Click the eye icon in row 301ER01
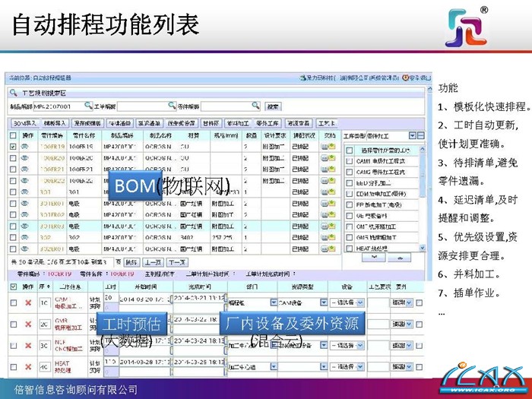This screenshot has width=532, height=399. pyautogui.click(x=25, y=203)
